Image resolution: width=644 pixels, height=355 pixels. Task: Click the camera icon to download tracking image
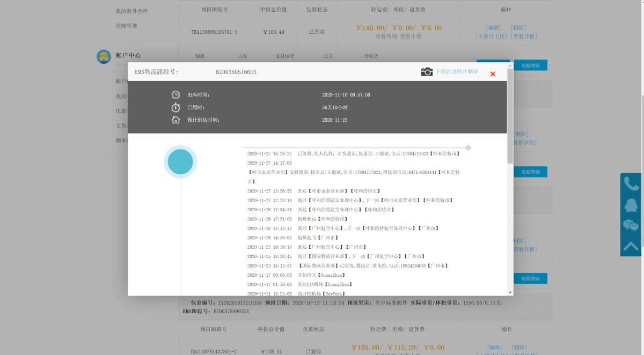(427, 71)
